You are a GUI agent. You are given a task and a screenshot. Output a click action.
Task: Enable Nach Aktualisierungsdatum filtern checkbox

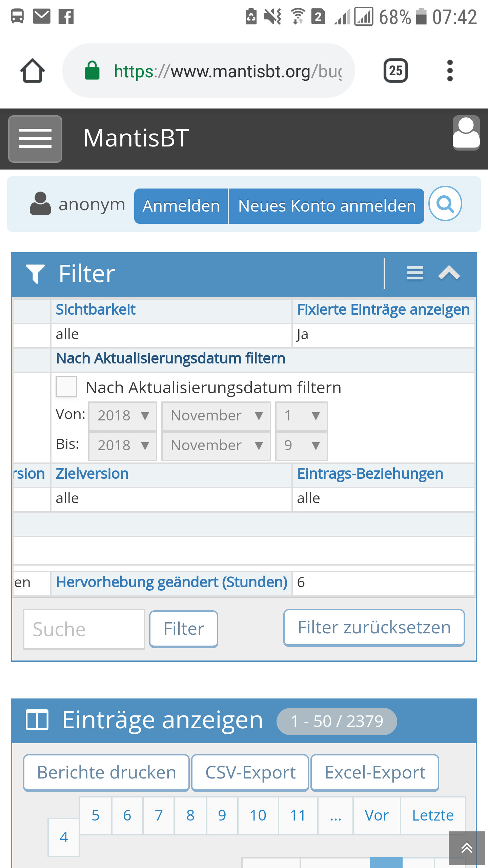pyautogui.click(x=66, y=387)
